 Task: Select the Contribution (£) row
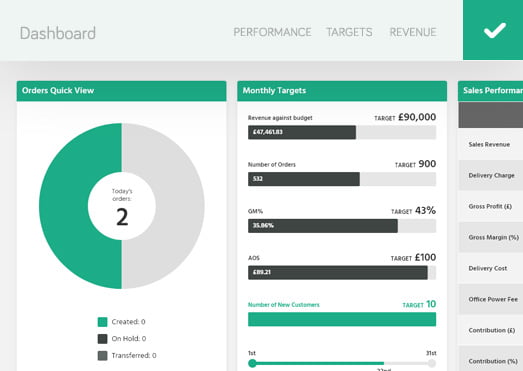tap(491, 331)
